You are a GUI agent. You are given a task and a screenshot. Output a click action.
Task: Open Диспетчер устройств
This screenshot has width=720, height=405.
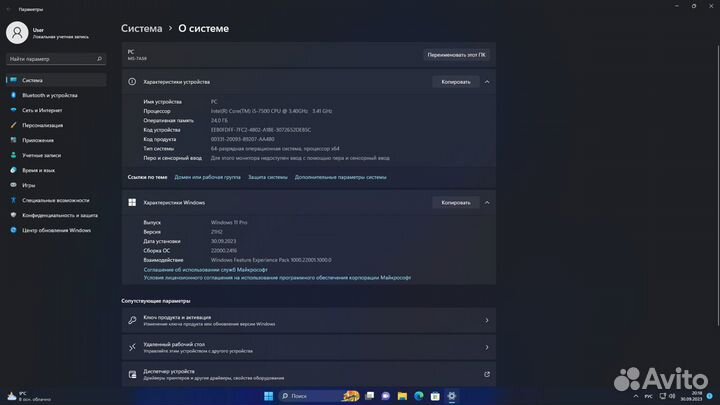309,374
